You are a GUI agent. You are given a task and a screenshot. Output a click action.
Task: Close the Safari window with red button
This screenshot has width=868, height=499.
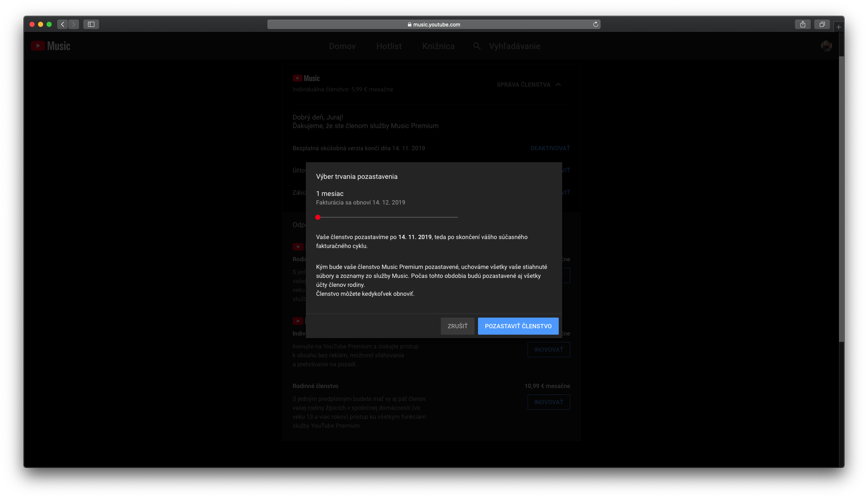coord(32,24)
